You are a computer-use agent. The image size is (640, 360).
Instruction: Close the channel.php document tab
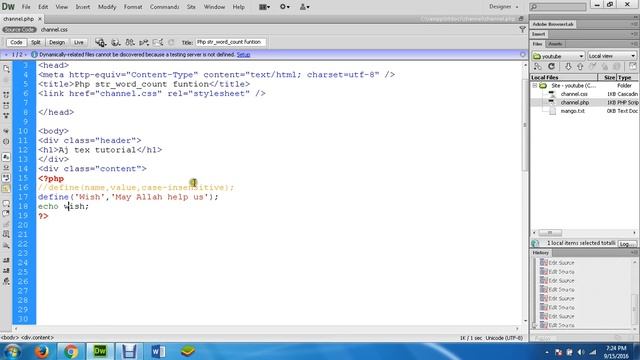pyautogui.click(x=40, y=19)
